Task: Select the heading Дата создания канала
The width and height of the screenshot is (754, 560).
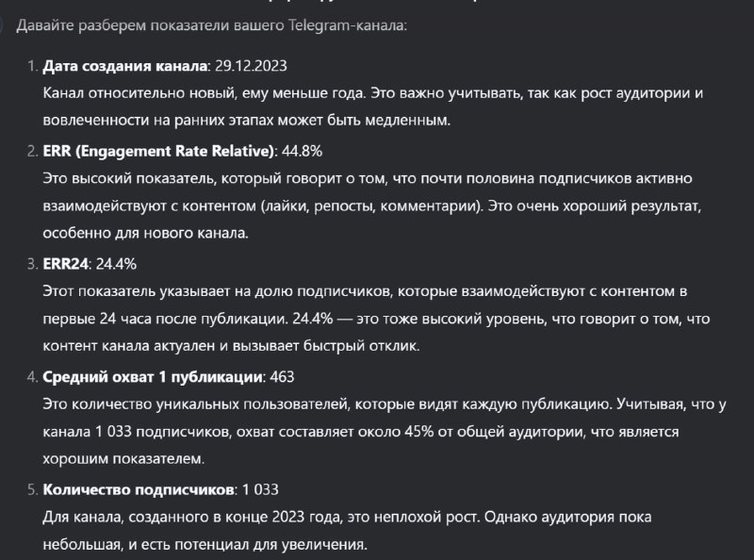Action: point(125,65)
